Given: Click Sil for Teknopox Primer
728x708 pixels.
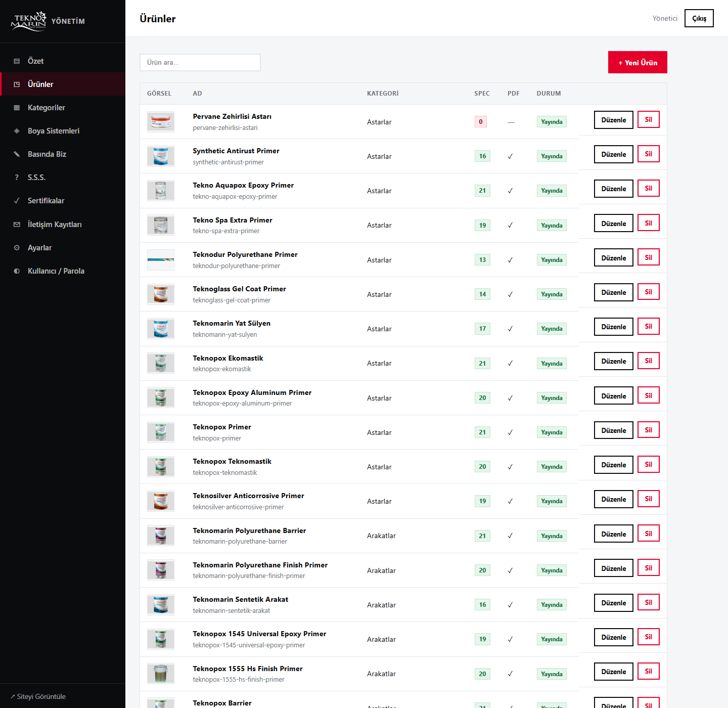Looking at the screenshot, I should coord(649,430).
